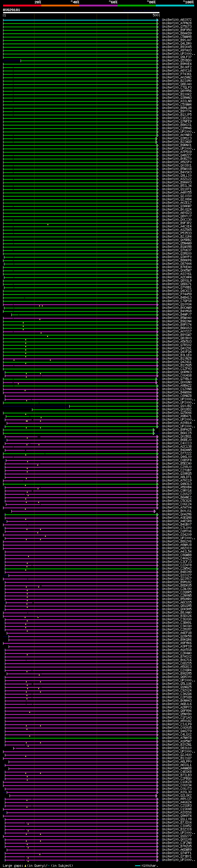Viewport: 197px width, 868px height.
Task: Select label UniRef100_Q118T1
Action: click(177, 189)
